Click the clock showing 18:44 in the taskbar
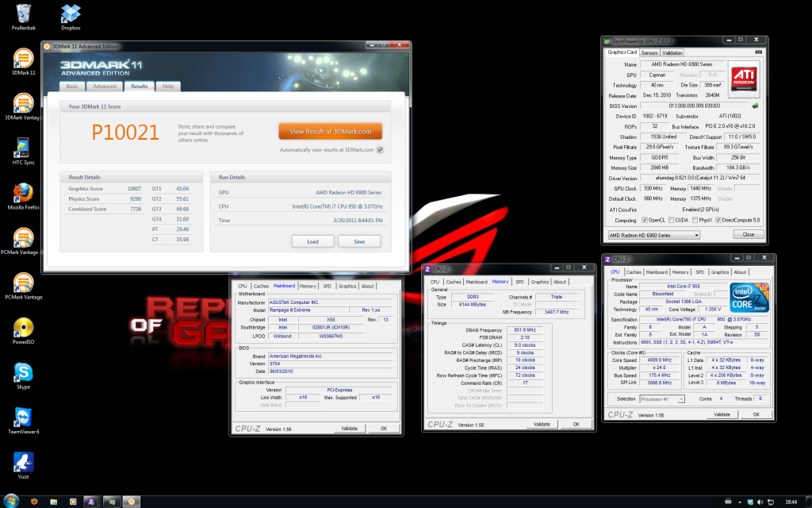812x508 pixels. (x=791, y=502)
